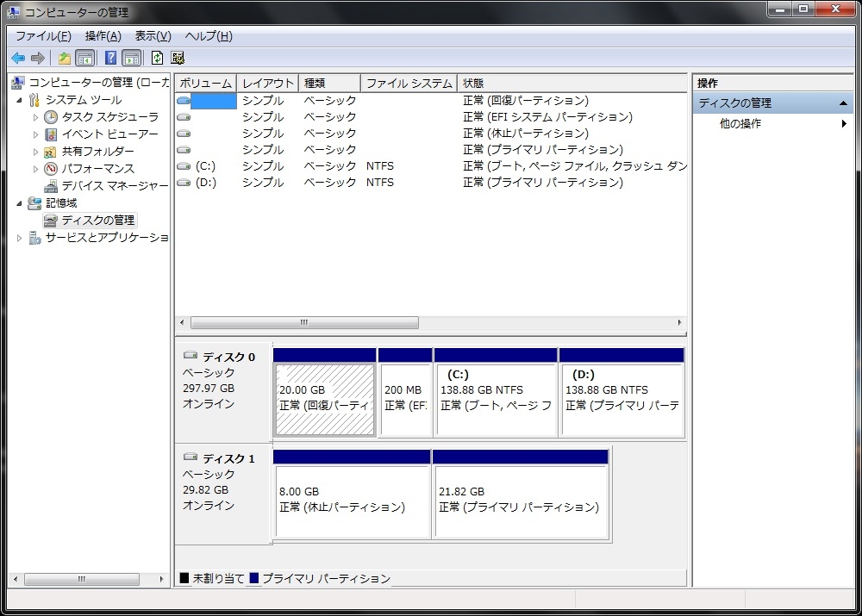Click 他の操作 in the actions pane
This screenshot has width=862, height=616.
(740, 124)
